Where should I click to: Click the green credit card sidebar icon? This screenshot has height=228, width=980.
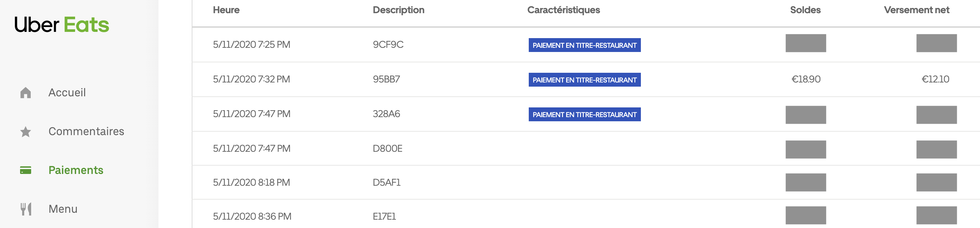click(x=25, y=170)
